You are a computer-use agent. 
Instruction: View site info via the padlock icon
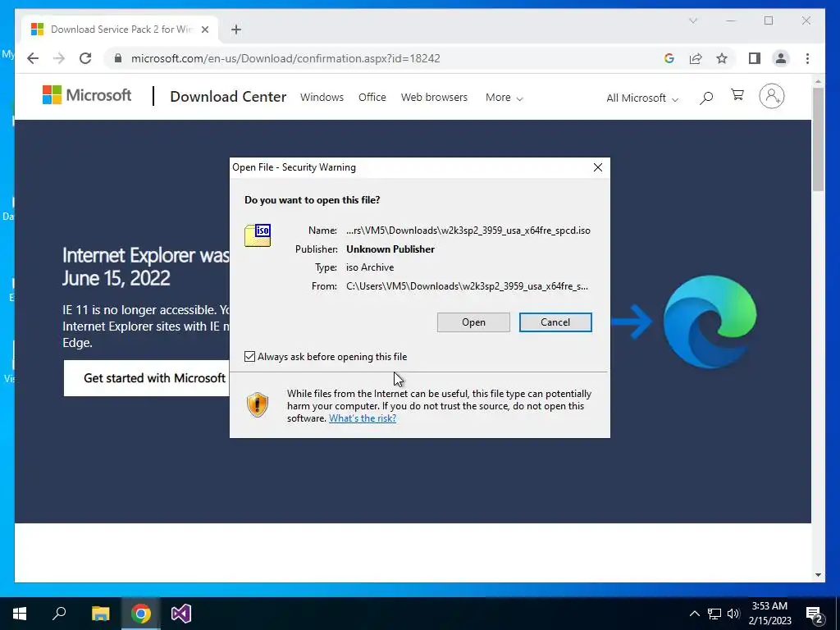tap(118, 58)
